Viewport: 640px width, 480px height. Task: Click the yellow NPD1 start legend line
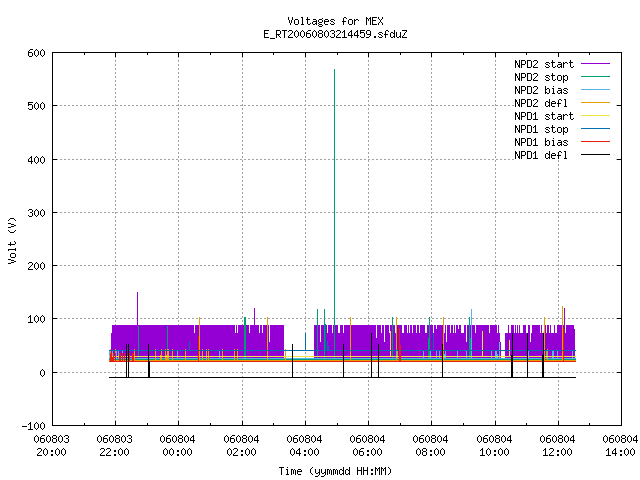click(x=595, y=116)
